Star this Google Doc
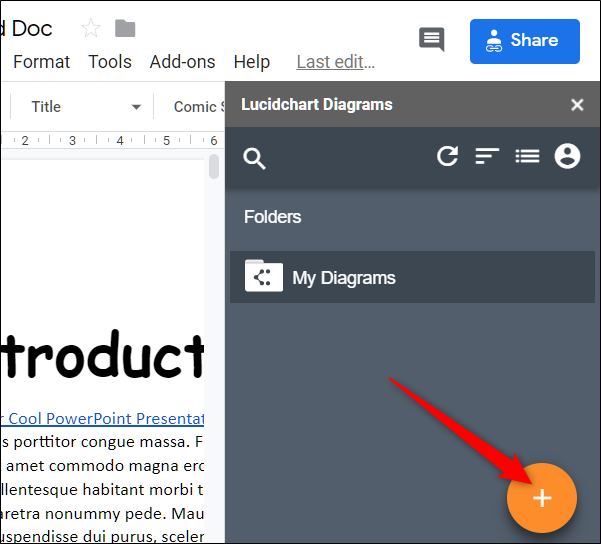 click(91, 28)
